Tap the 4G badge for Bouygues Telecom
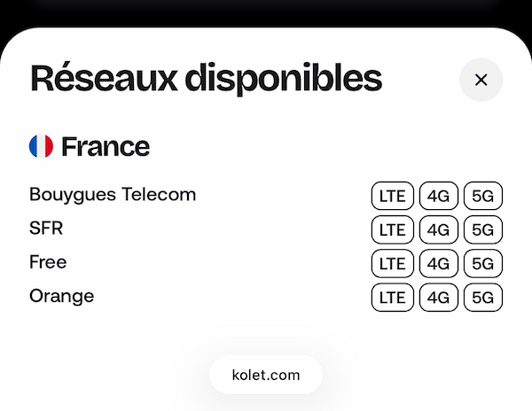This screenshot has width=532, height=411. point(439,196)
